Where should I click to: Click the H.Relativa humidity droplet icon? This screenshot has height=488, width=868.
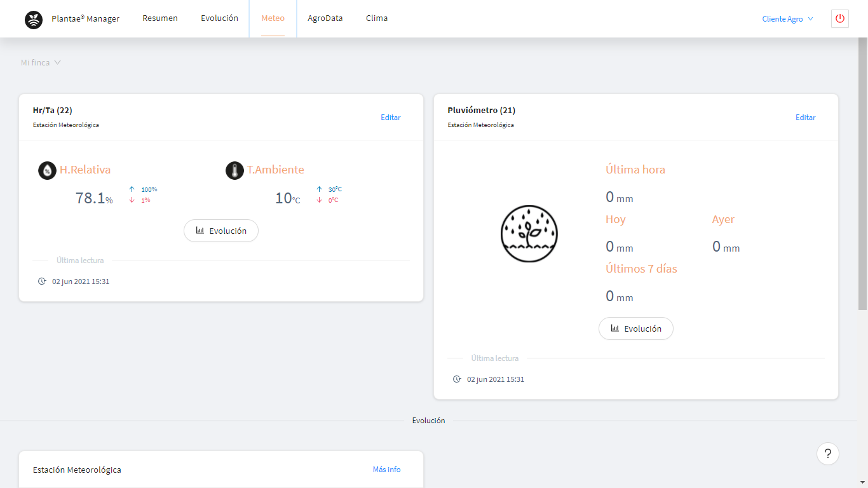point(47,170)
